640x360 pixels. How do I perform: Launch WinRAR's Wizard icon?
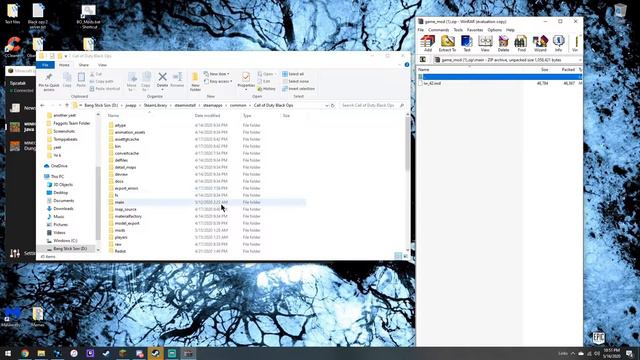coord(540,44)
